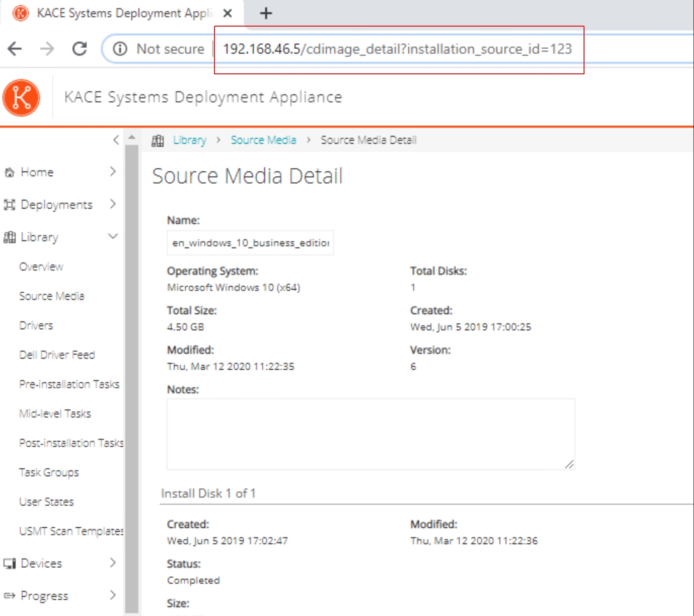Reload the page with the refresh icon
The width and height of the screenshot is (694, 616).
[80, 49]
